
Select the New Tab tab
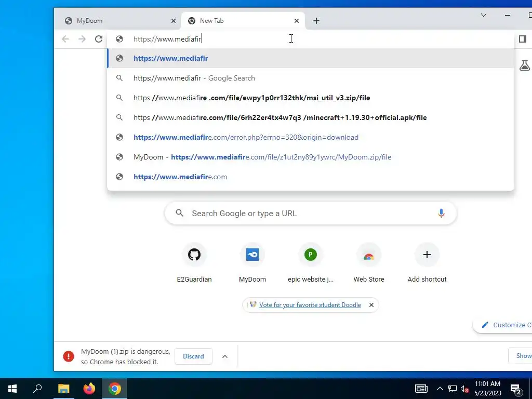(x=243, y=21)
